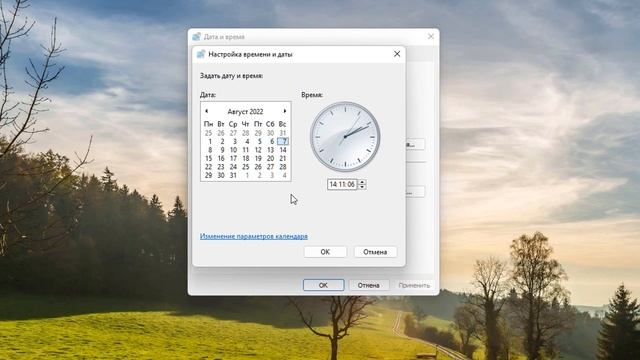The width and height of the screenshot is (640, 360).
Task: Select August 11 in the calendar
Action: click(x=246, y=150)
